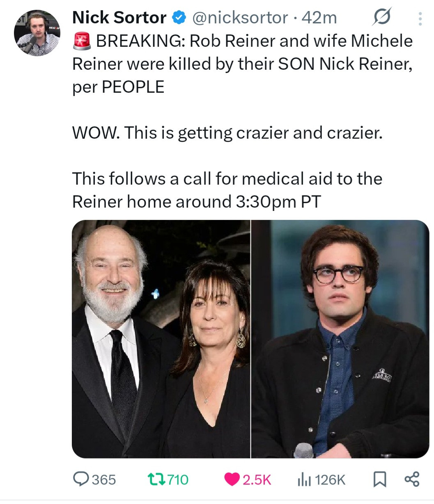Viewport: 434px width, 504px height.
Task: Open the three-dot more options menu
Action: [x=420, y=18]
